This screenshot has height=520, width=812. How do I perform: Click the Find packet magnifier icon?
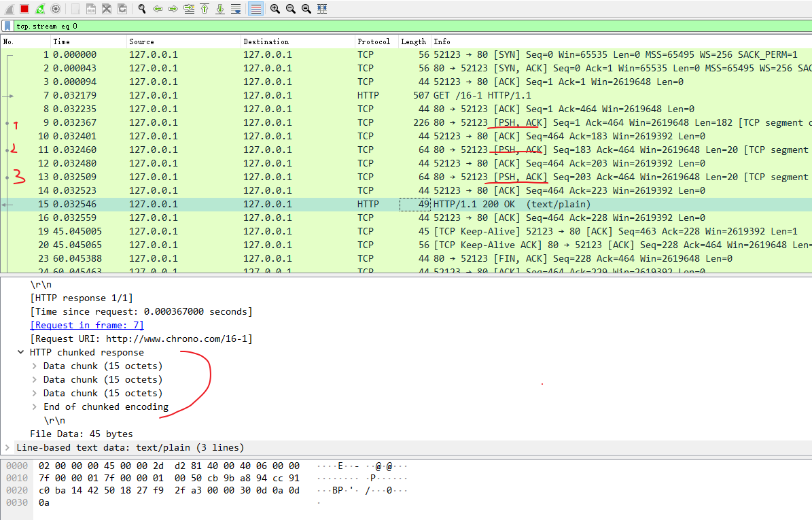click(x=142, y=9)
